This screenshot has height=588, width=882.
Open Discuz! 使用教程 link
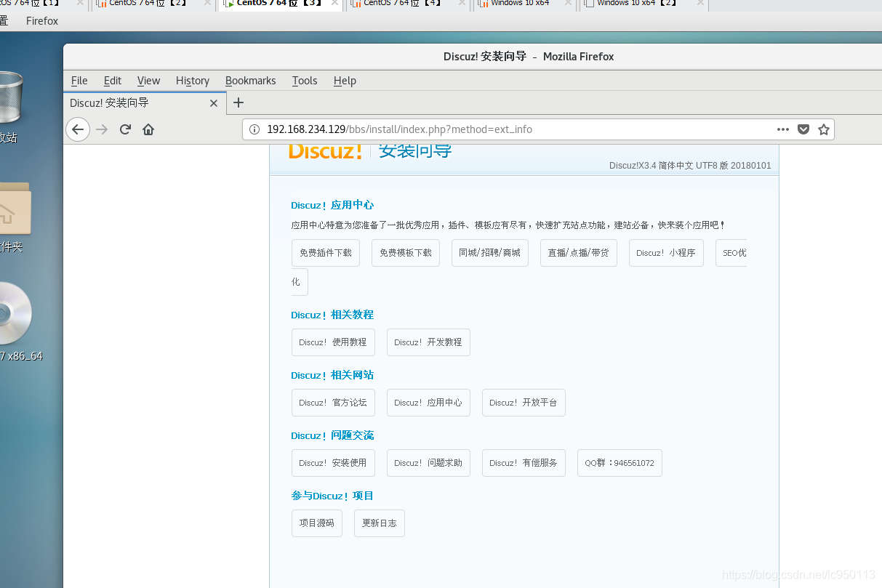tap(333, 342)
